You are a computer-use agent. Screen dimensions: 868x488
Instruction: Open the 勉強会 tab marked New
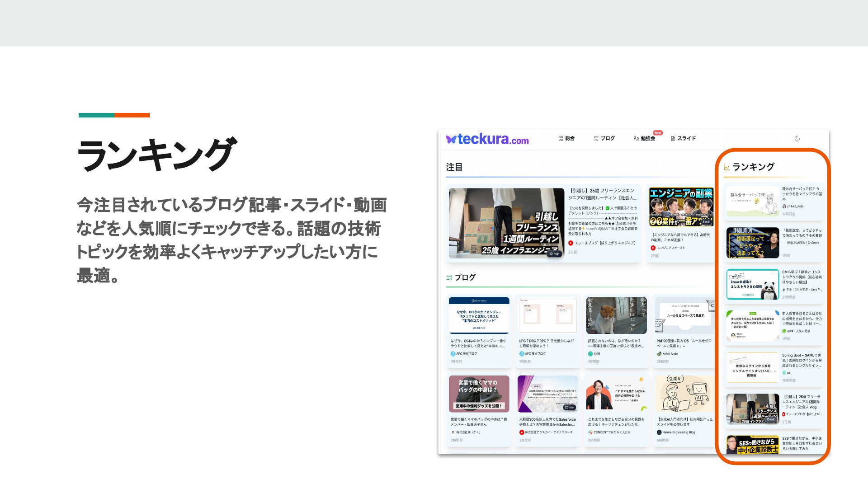(x=644, y=139)
